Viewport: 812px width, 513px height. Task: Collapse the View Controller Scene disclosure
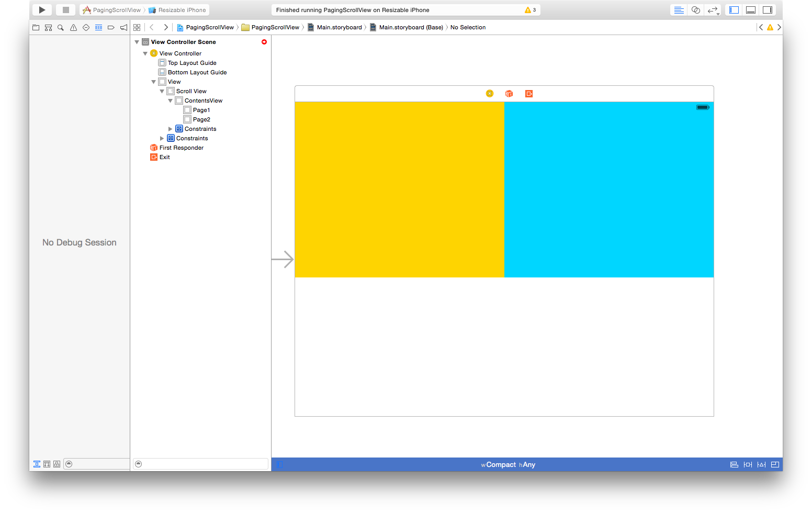point(137,42)
